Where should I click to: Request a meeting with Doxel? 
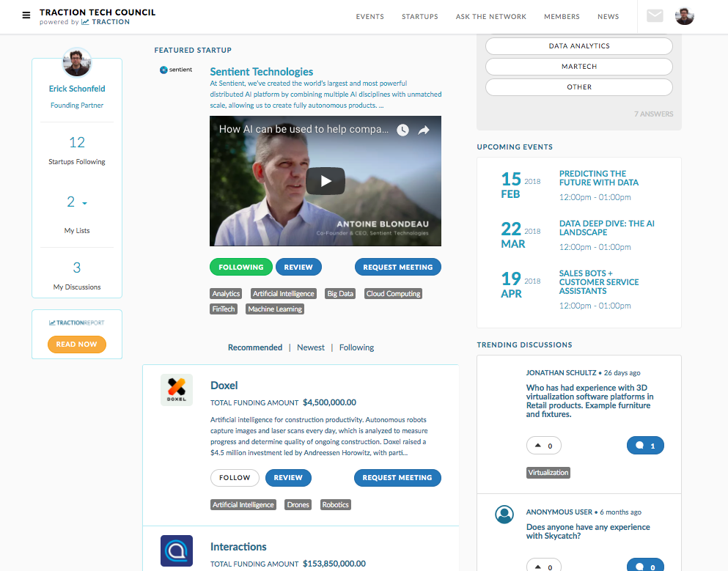point(397,477)
